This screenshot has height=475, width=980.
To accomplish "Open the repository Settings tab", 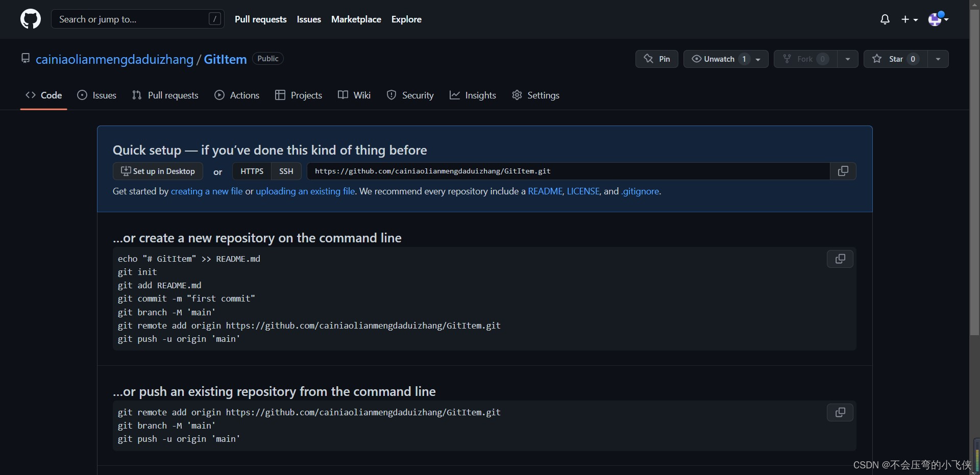I will click(535, 95).
